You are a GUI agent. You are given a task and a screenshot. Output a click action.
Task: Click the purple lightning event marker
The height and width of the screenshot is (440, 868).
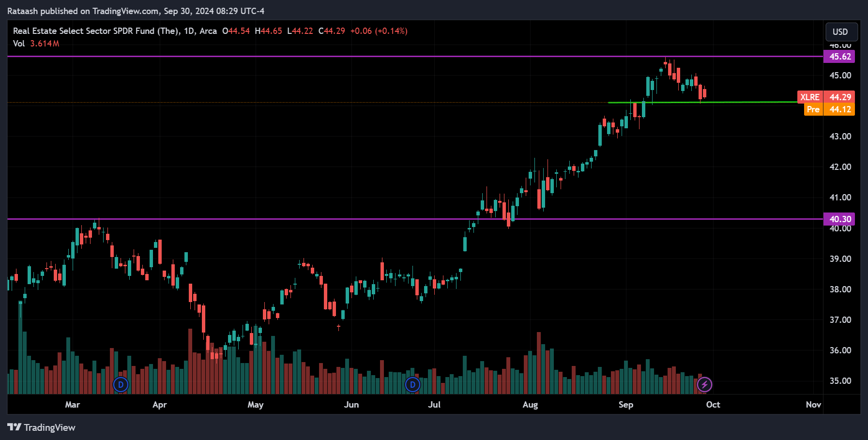pos(704,385)
